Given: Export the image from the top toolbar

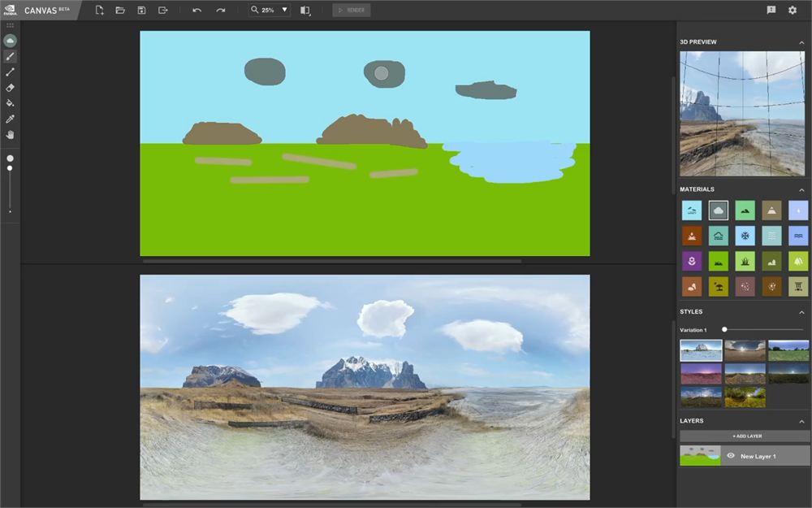Looking at the screenshot, I should [x=162, y=10].
